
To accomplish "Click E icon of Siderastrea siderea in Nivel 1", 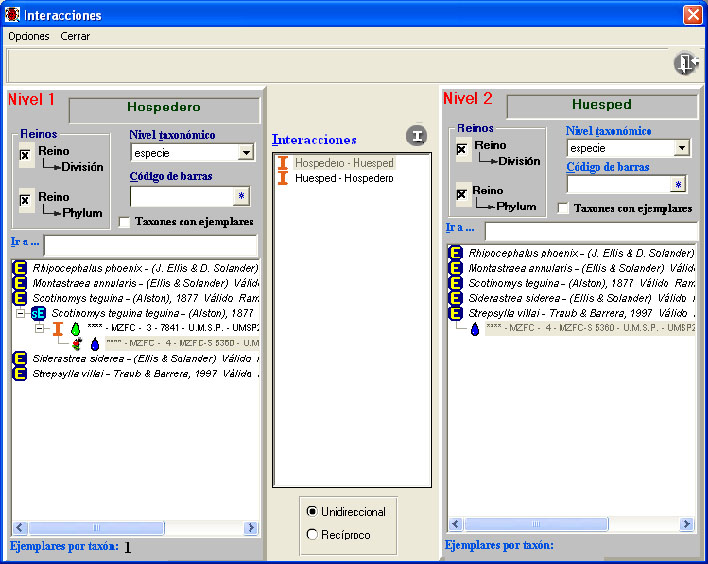I will 19,359.
